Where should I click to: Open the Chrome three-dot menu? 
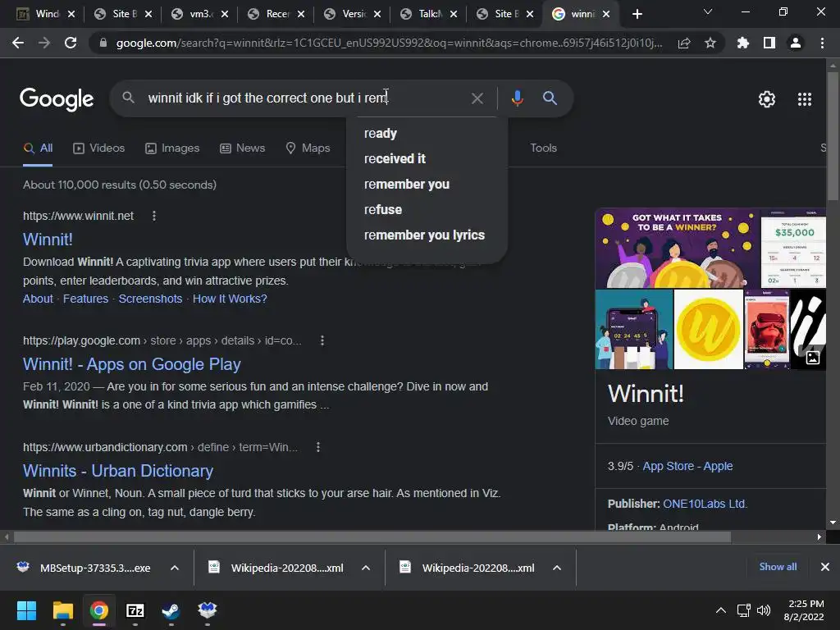click(x=822, y=43)
